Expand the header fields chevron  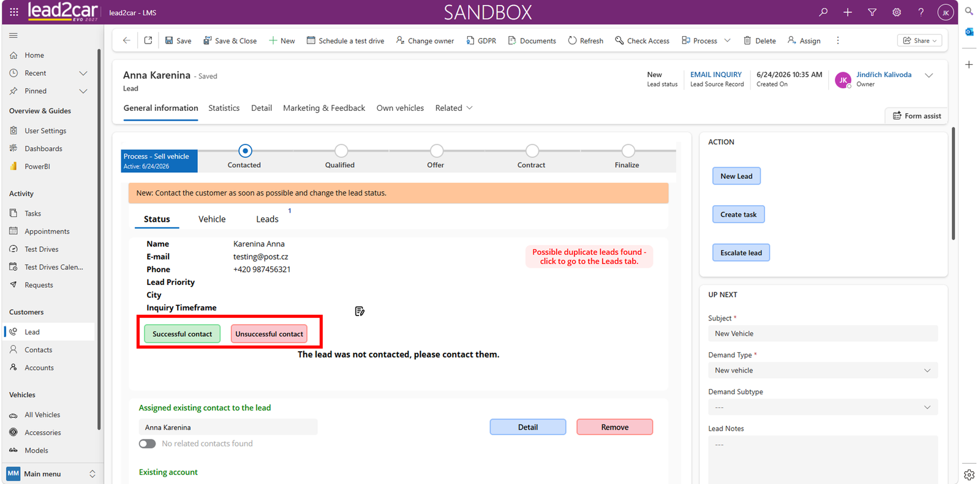tap(929, 75)
